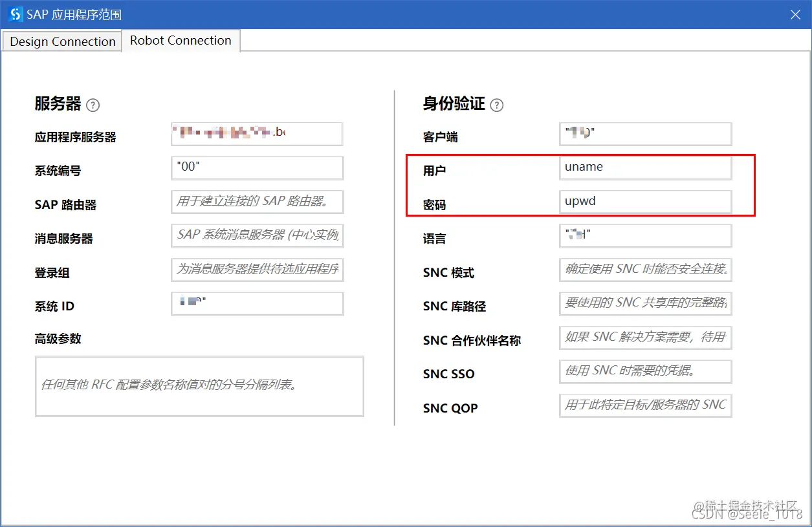Switch to the Robot Connection tab

(x=181, y=40)
